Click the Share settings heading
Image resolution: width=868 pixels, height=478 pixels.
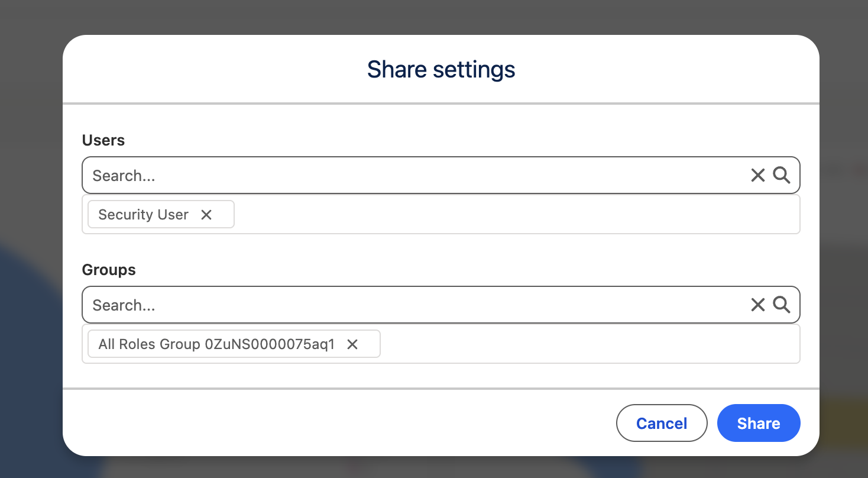441,69
